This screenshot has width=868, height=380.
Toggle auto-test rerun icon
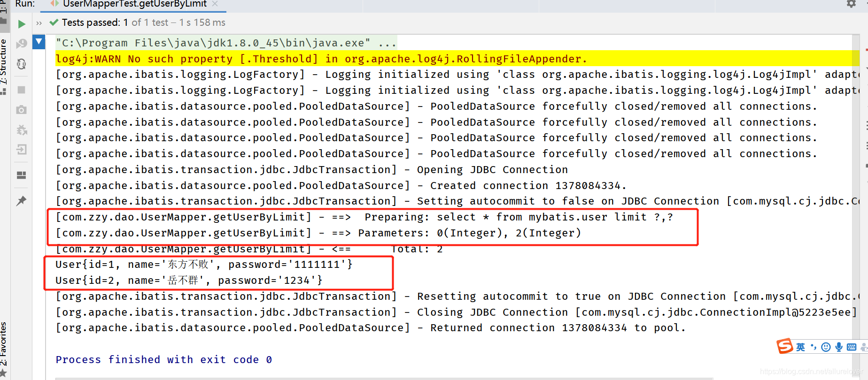[22, 64]
